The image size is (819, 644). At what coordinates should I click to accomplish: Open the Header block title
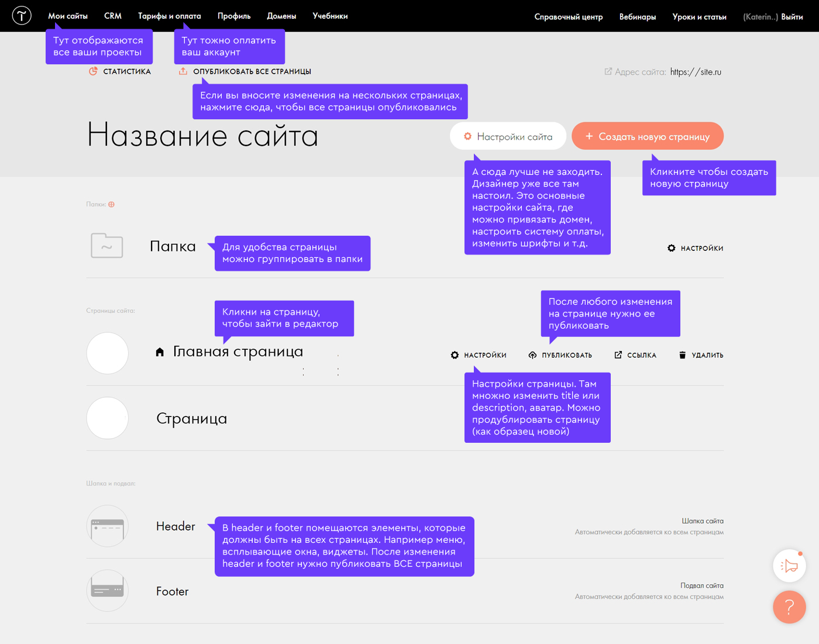pos(175,526)
